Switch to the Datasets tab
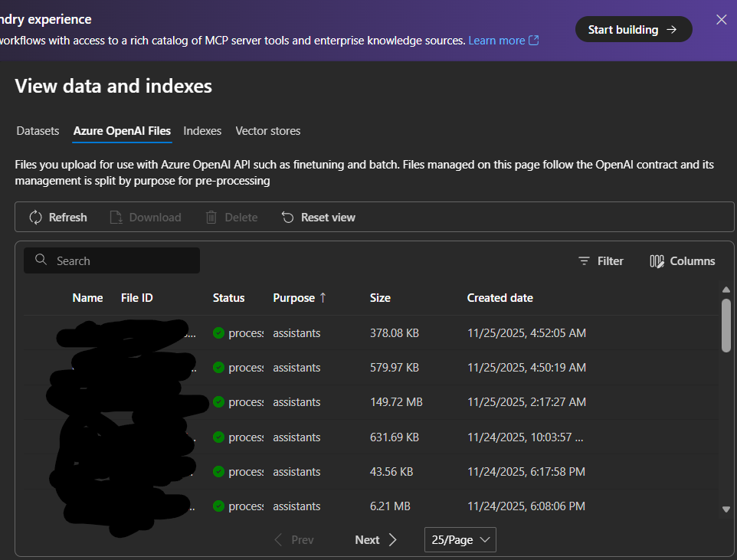 (x=38, y=131)
